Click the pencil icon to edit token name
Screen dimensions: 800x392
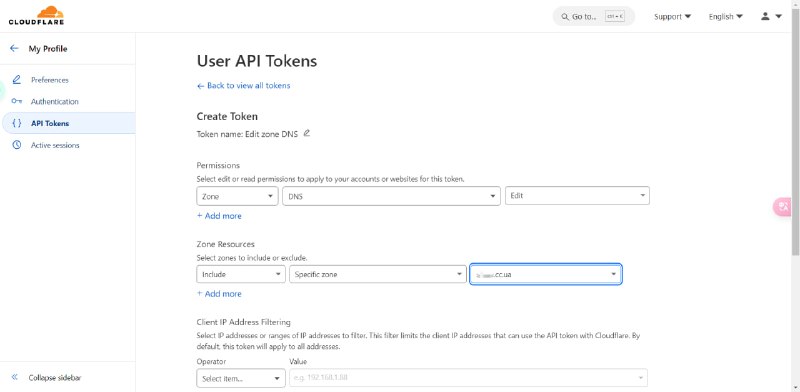307,133
